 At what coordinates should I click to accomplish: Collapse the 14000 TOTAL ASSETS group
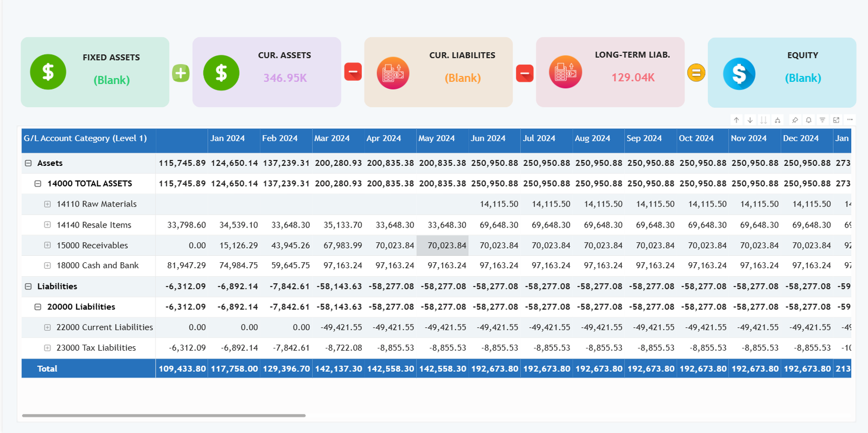[38, 184]
